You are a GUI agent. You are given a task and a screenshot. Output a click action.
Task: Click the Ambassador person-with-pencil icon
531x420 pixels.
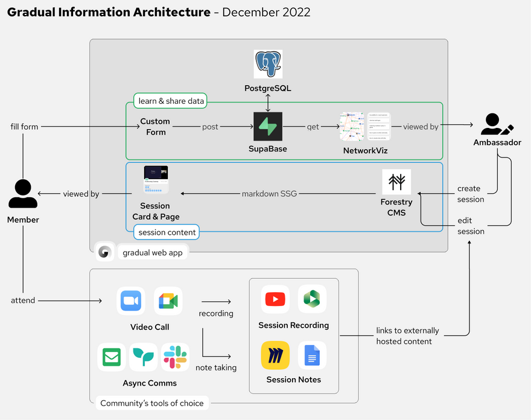pos(497,124)
